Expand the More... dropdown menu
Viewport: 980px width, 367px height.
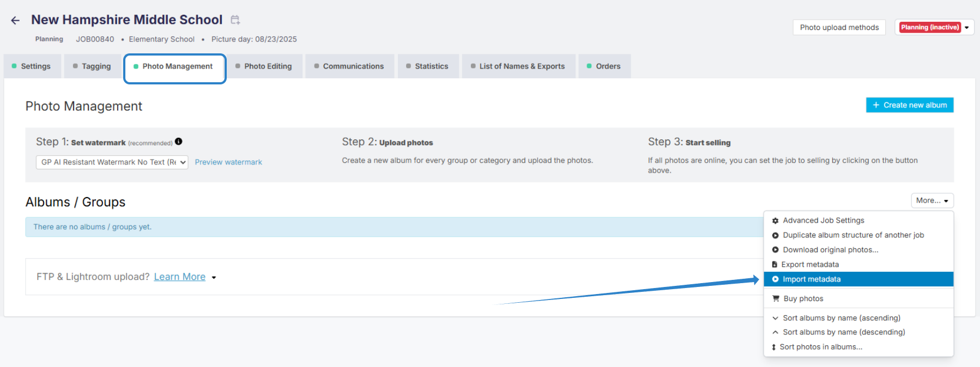pos(932,200)
